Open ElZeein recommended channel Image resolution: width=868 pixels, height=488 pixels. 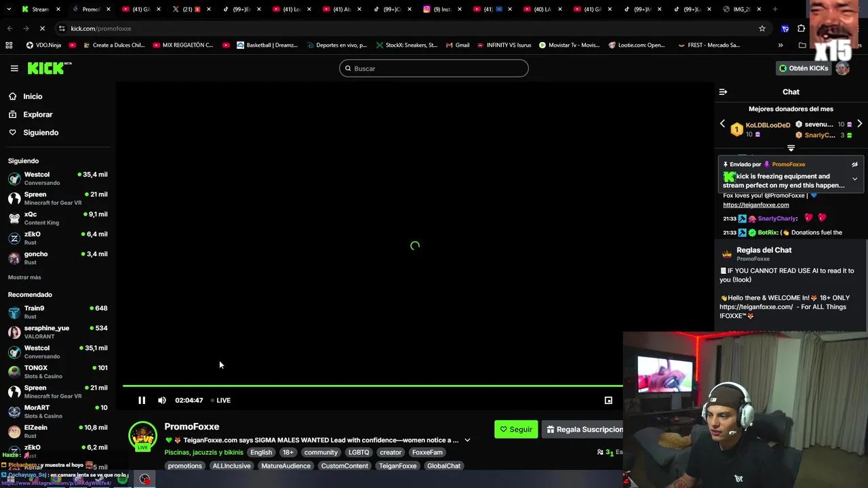[x=58, y=431]
